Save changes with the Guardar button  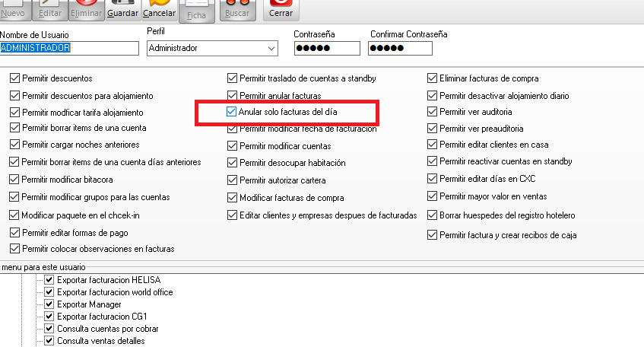click(x=122, y=9)
